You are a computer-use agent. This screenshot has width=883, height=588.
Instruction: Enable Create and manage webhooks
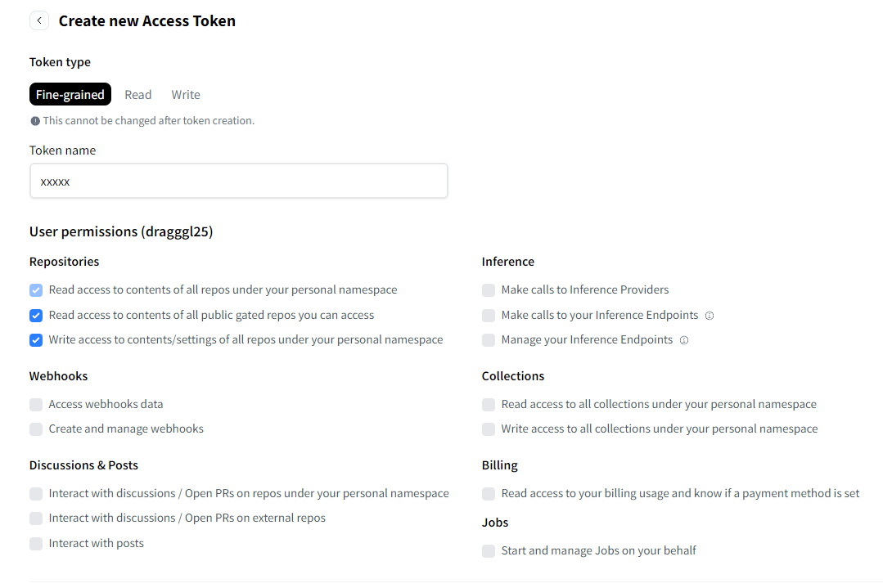click(x=36, y=429)
